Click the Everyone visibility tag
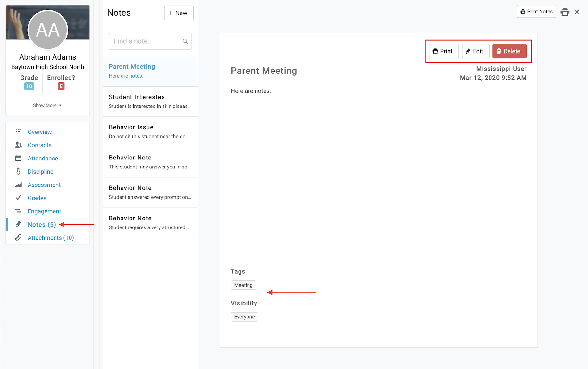This screenshot has width=588, height=369. pos(244,317)
